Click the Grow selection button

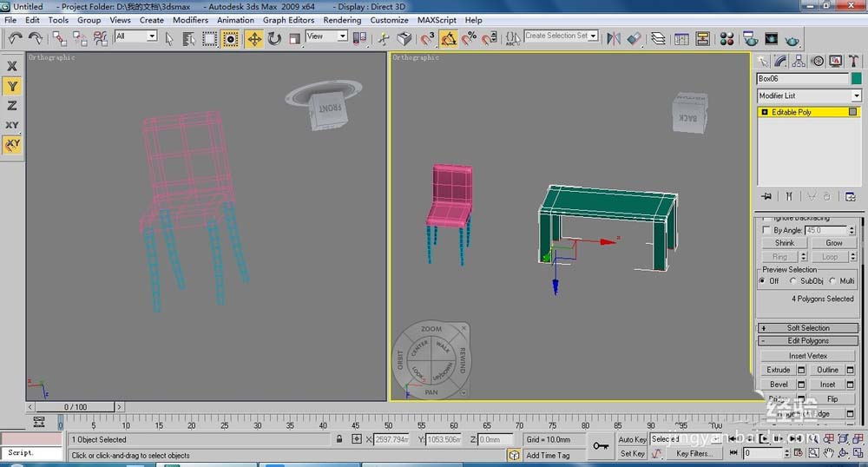pyautogui.click(x=833, y=243)
